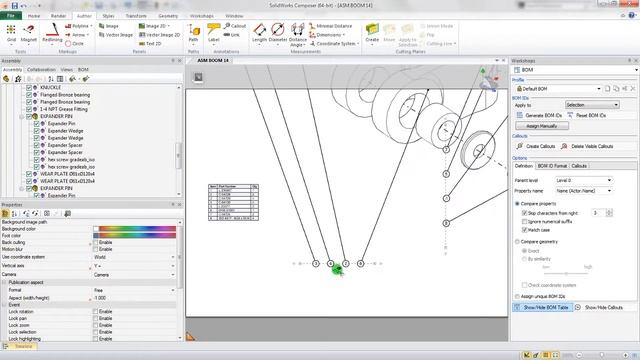Adjust the similarity low-high slider
Image resolution: width=640 pixels, height=360 pixels.
[x=566, y=273]
